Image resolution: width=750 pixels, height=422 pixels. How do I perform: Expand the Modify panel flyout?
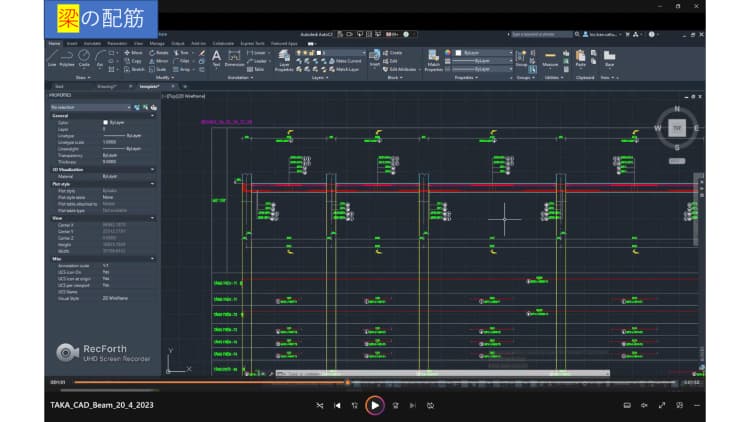click(x=163, y=78)
